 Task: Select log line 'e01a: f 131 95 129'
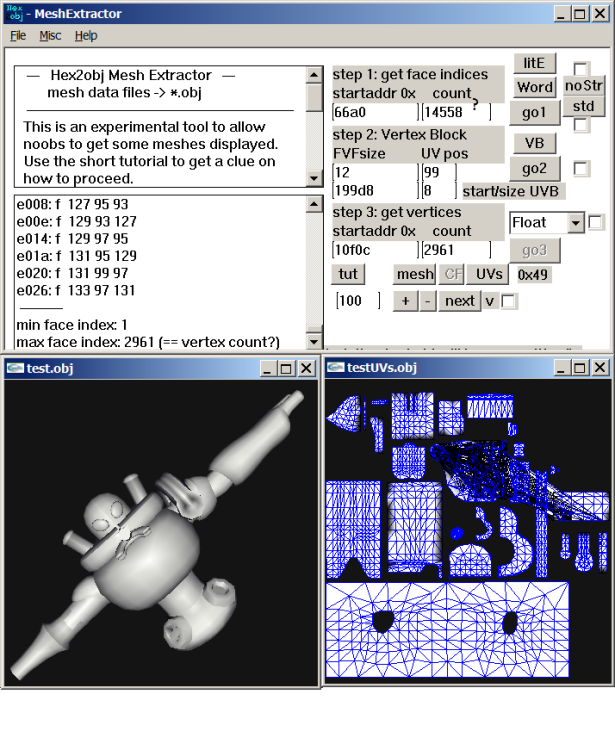coord(77,256)
